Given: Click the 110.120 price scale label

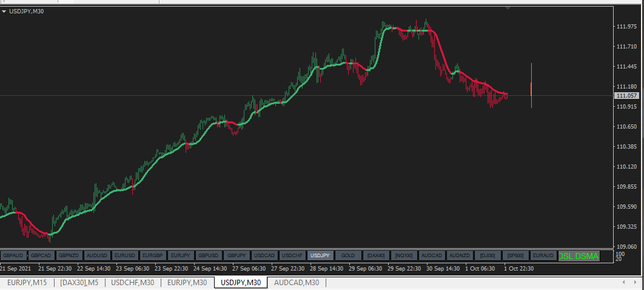Looking at the screenshot, I should click(627, 167).
